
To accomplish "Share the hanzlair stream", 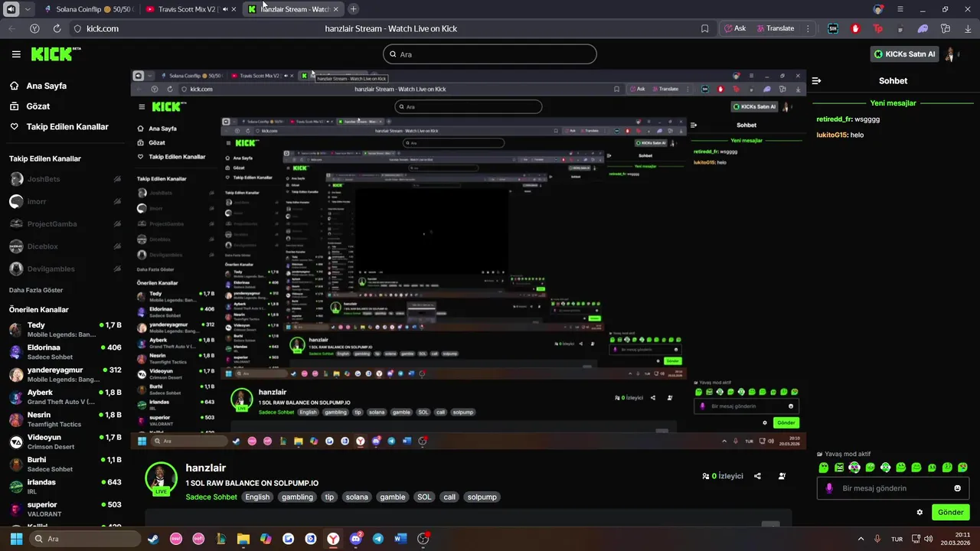I will (757, 476).
